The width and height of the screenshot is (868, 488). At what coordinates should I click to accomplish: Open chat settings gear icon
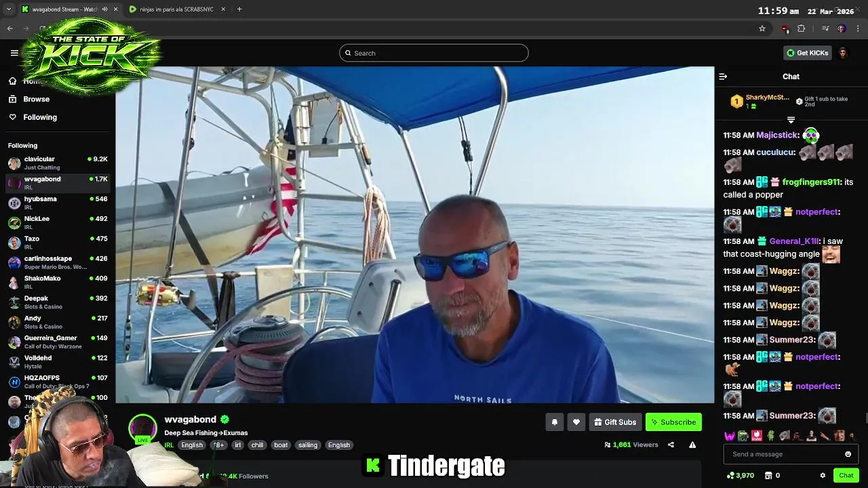click(823, 475)
